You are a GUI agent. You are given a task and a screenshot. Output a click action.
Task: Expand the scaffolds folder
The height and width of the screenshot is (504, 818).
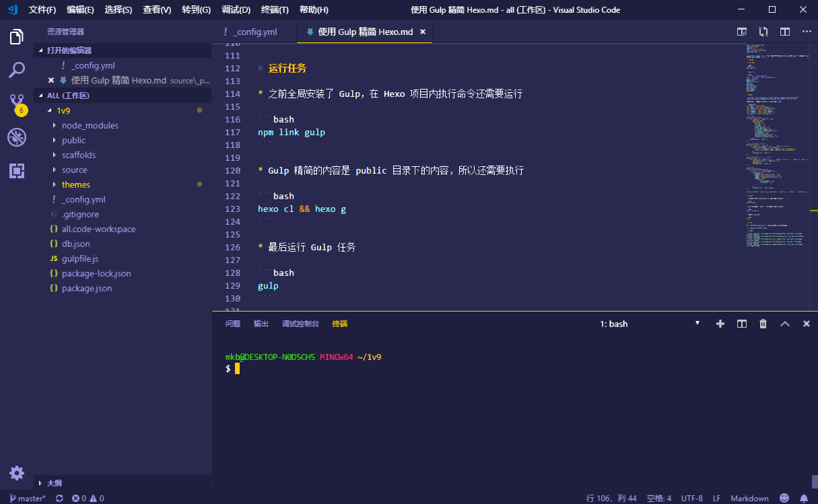123,155
